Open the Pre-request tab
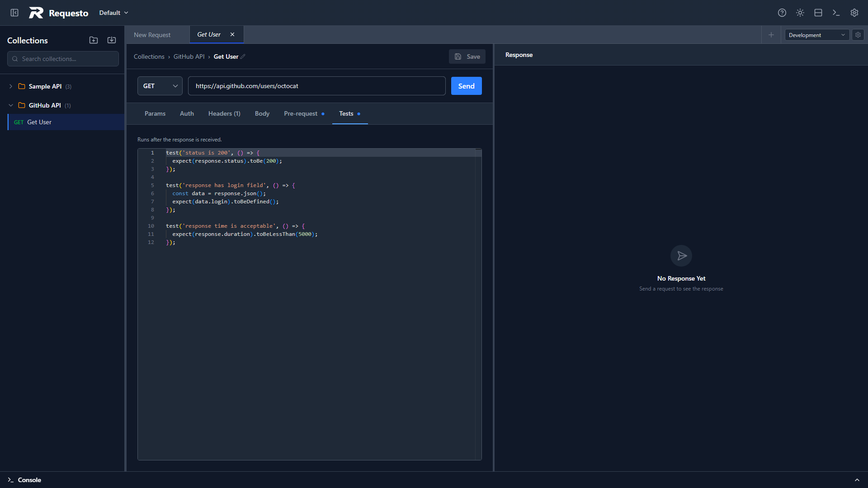 (304, 113)
